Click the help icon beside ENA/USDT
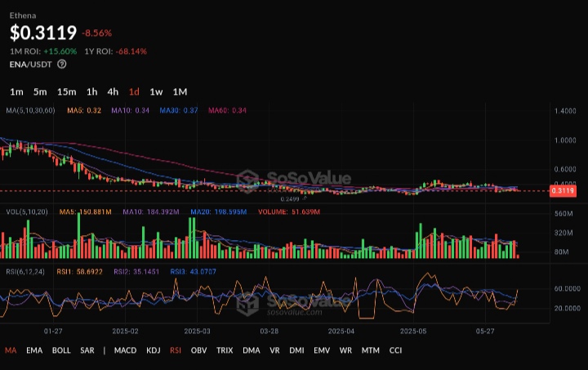Viewport: 588px width, 370px height. point(62,64)
